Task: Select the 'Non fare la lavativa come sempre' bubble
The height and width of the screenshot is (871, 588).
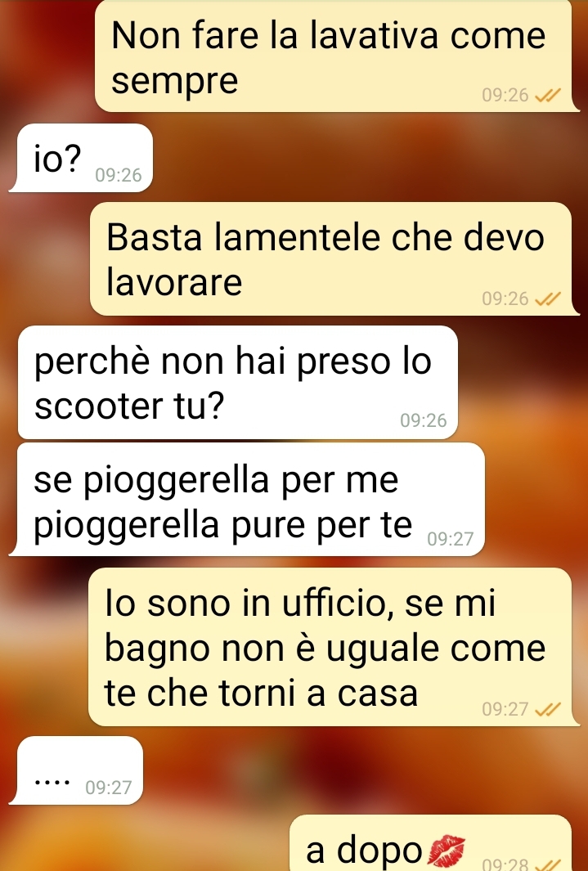Action: click(x=334, y=56)
